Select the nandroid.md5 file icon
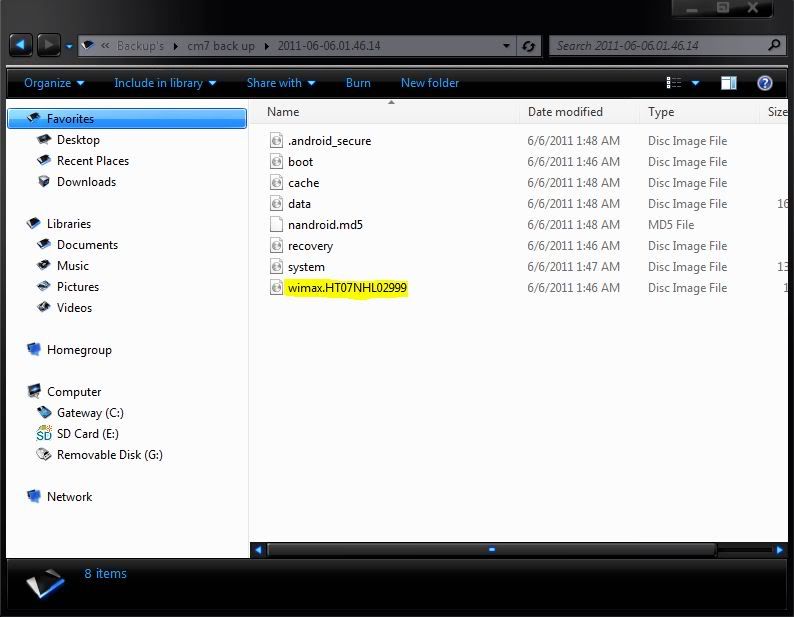The width and height of the screenshot is (794, 617). click(276, 224)
